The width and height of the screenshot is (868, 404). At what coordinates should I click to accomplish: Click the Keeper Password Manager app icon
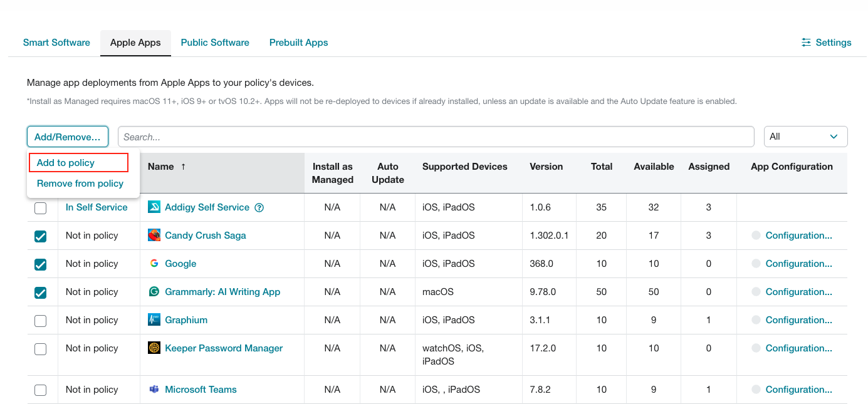tap(154, 348)
